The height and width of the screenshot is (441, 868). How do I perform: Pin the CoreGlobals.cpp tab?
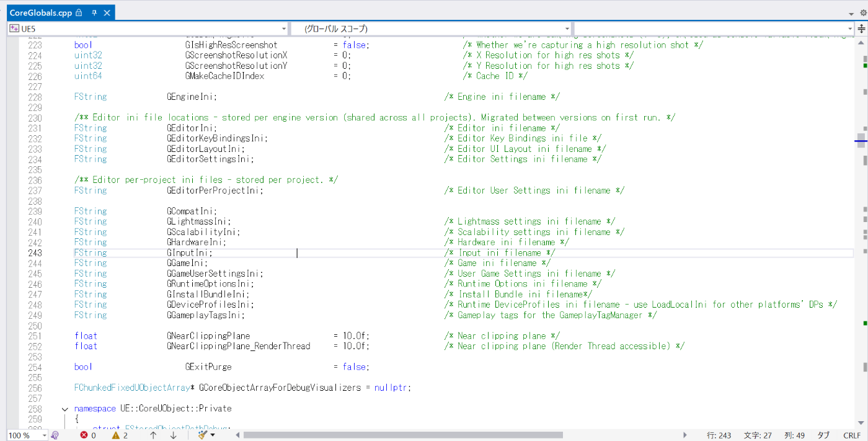[94, 13]
